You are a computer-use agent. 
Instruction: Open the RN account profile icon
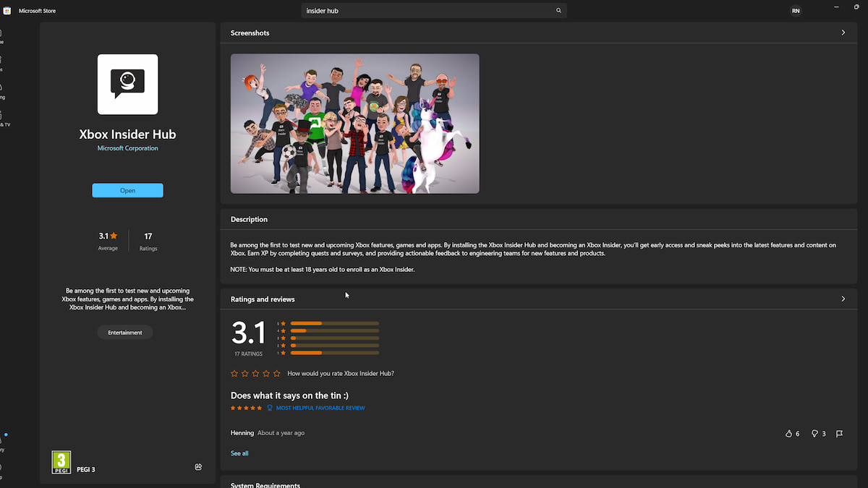coord(796,10)
